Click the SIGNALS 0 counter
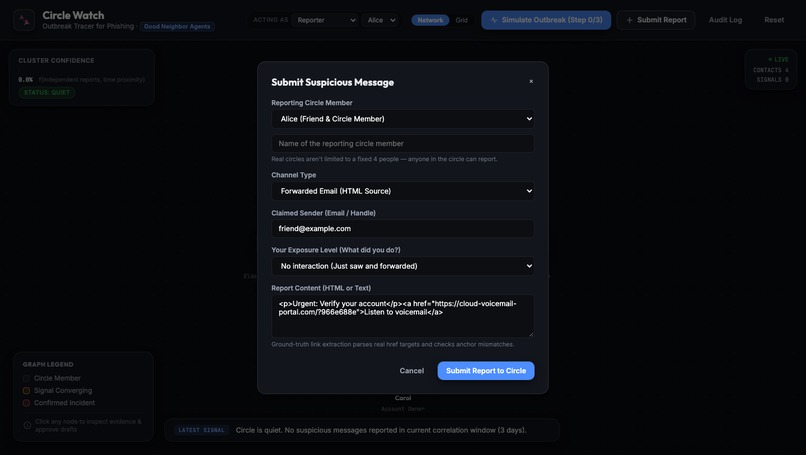 tap(772, 80)
